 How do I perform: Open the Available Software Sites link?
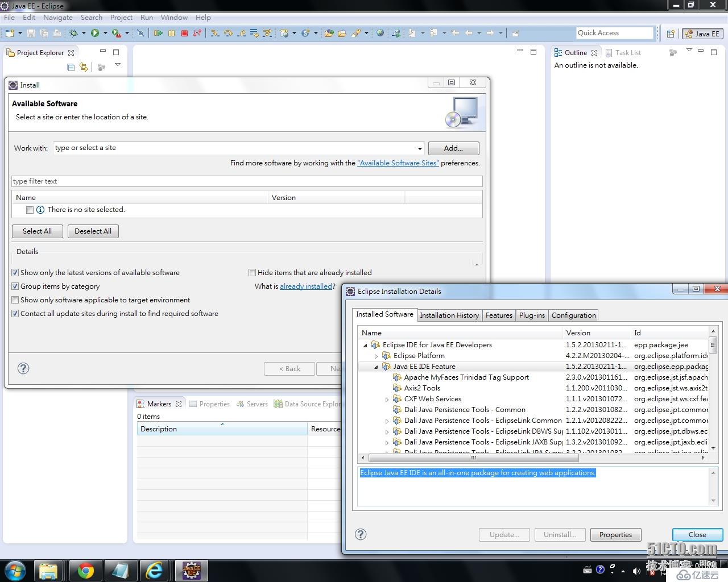[x=398, y=163]
